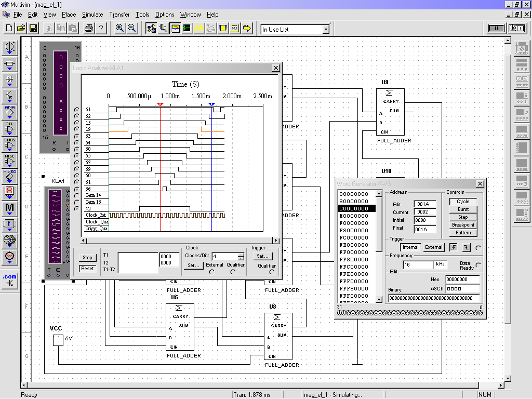Click the word list's down scroll arrow
The height and width of the screenshot is (399, 532).
379,300
